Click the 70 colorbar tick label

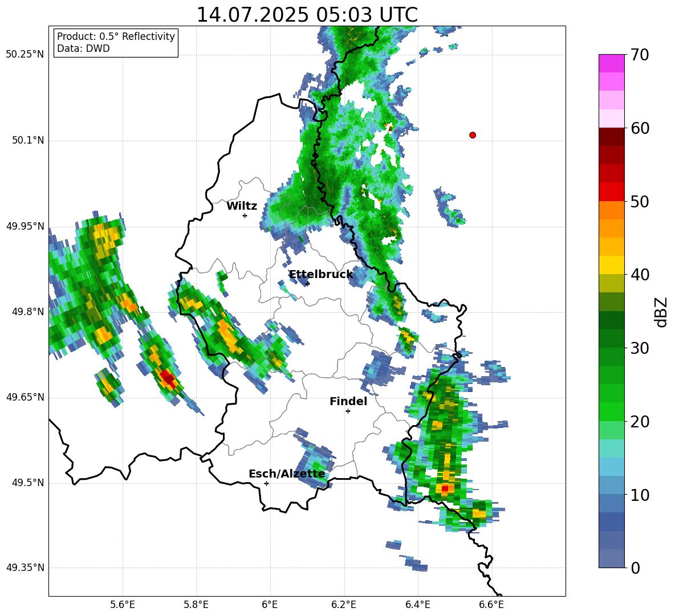[x=640, y=55]
